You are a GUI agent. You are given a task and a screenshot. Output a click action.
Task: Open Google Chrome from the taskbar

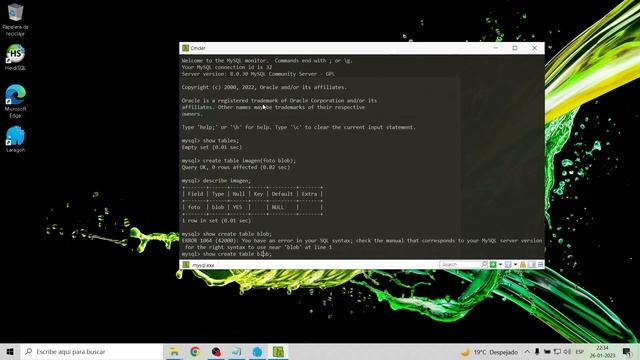tap(195, 351)
